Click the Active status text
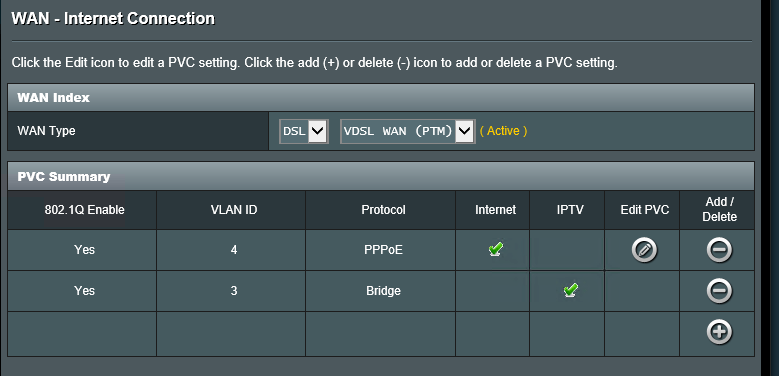Viewport: 779px width, 376px height. [503, 131]
